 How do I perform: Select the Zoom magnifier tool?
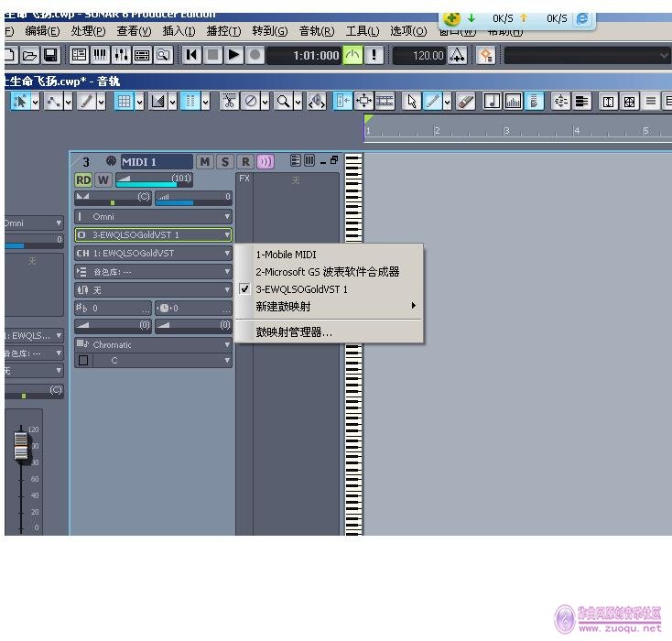tap(283, 102)
